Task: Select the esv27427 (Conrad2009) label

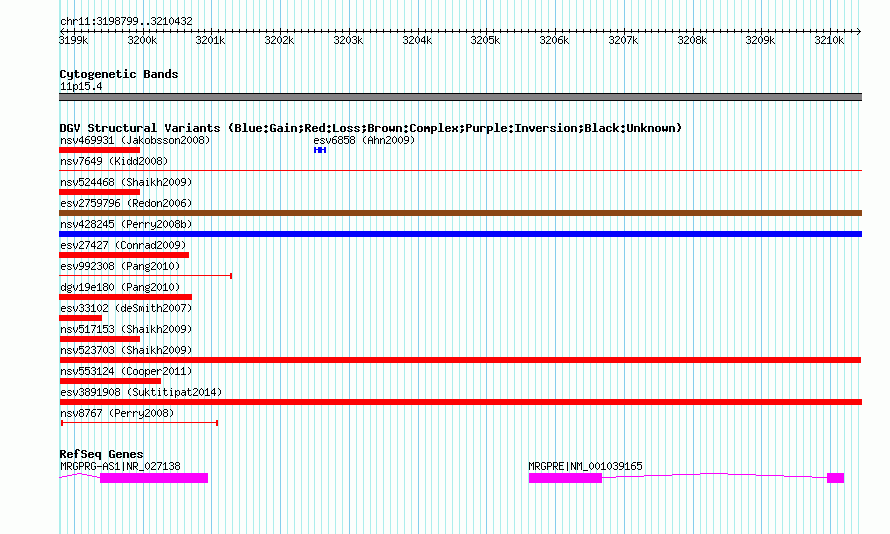Action: [x=123, y=245]
